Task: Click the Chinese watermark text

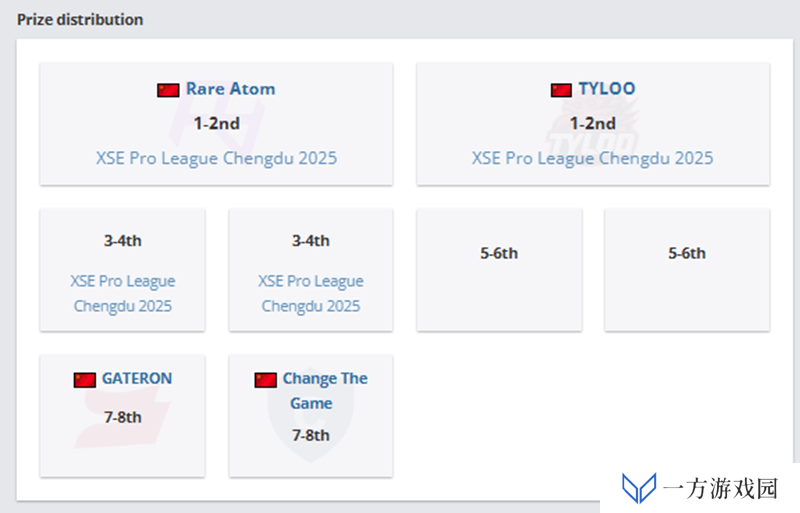Action: [720, 488]
